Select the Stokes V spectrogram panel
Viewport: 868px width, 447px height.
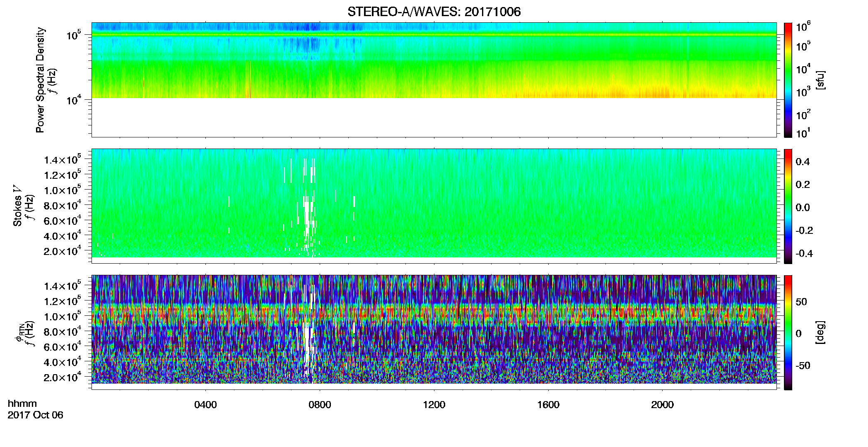point(434,206)
